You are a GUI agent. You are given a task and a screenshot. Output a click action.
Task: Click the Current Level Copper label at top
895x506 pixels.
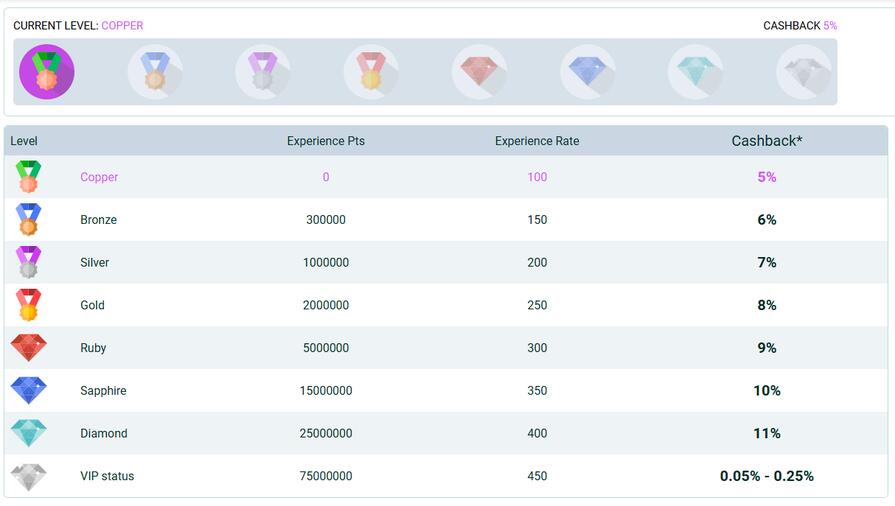point(78,25)
